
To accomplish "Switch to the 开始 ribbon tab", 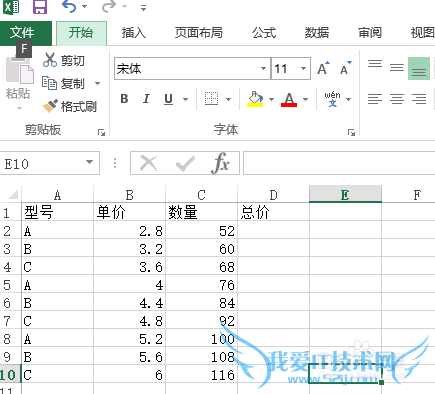I will pyautogui.click(x=81, y=33).
